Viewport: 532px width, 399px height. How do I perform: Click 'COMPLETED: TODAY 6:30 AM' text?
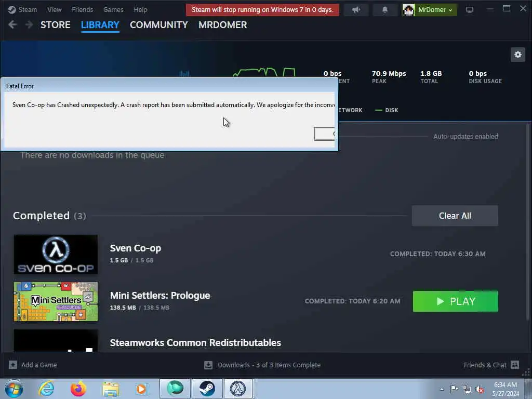(437, 254)
